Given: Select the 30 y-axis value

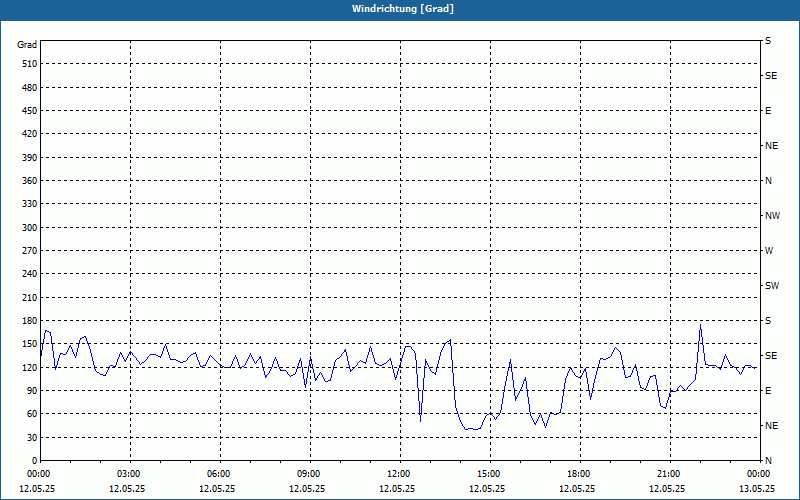Looking at the screenshot, I should [32, 438].
